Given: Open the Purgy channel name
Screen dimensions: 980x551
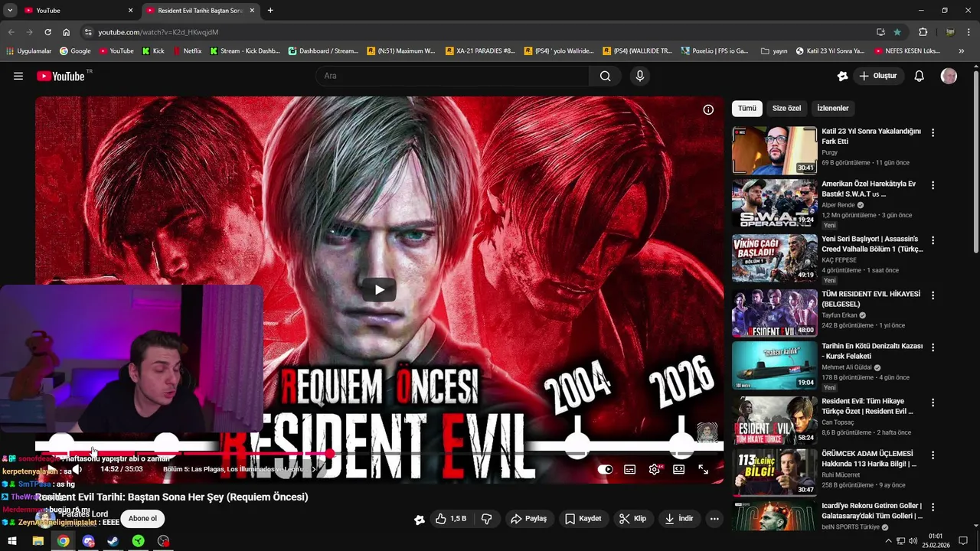Looking at the screenshot, I should pos(830,152).
